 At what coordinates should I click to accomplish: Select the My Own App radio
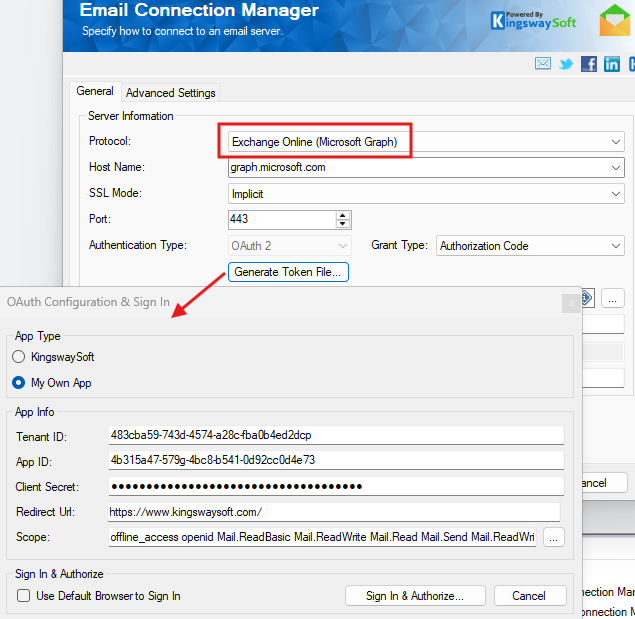pyautogui.click(x=18, y=383)
